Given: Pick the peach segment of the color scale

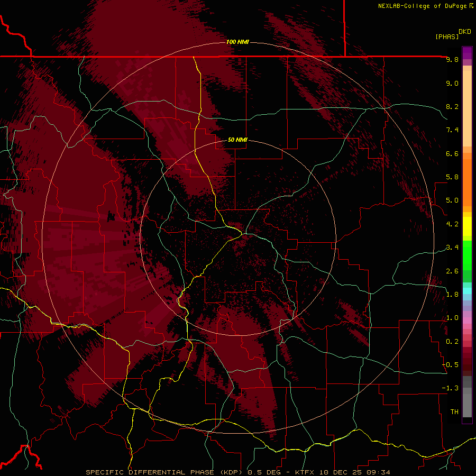Looking at the screenshot, I should click(x=467, y=108).
